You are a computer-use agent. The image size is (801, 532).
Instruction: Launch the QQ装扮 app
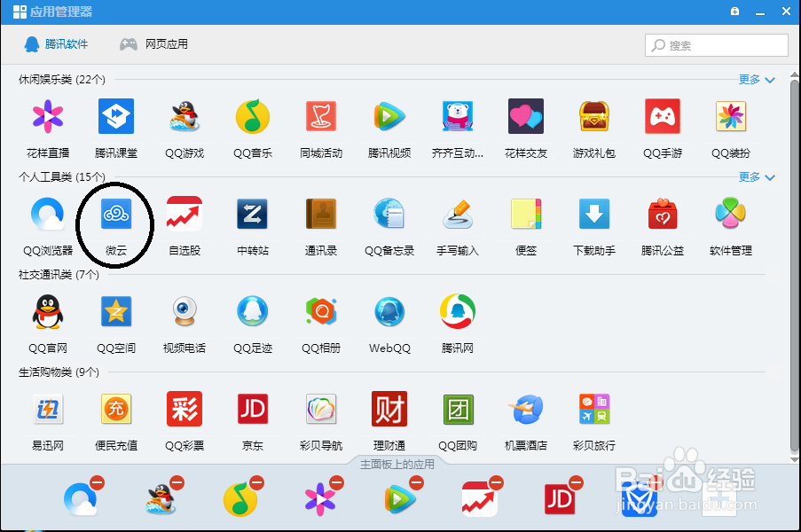click(x=731, y=116)
